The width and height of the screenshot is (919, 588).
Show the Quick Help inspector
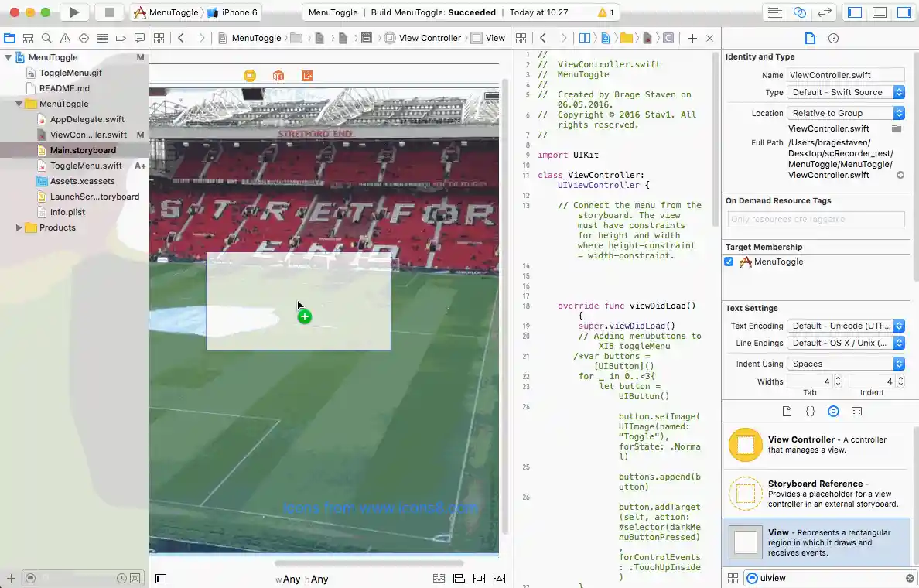tap(833, 38)
